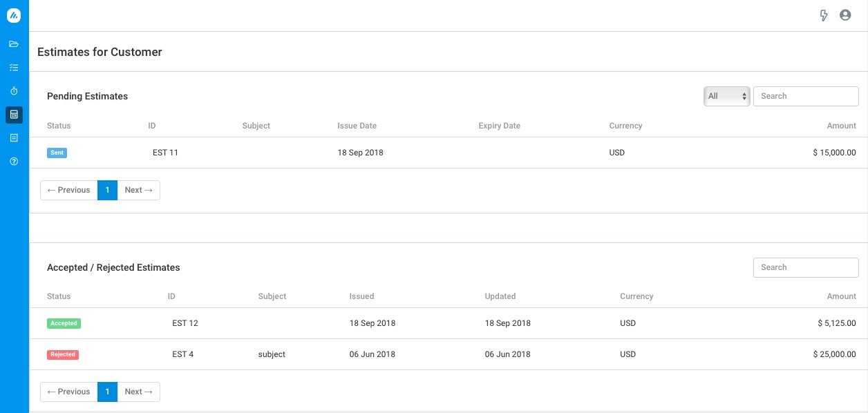The image size is (868, 413).
Task: Open estimate EST 12 row
Action: click(x=185, y=323)
